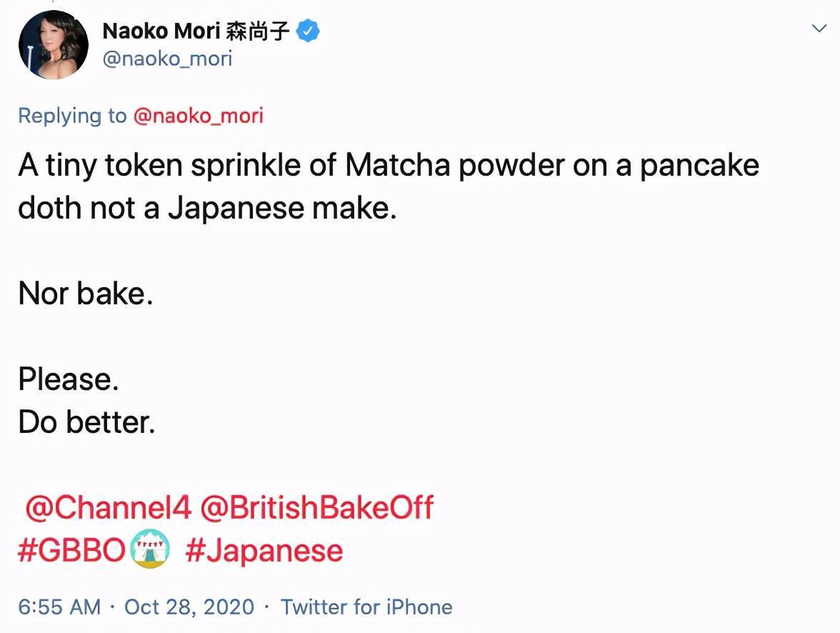Image resolution: width=840 pixels, height=633 pixels.
Task: Browse the #Japanese hashtag
Action: pos(264,551)
